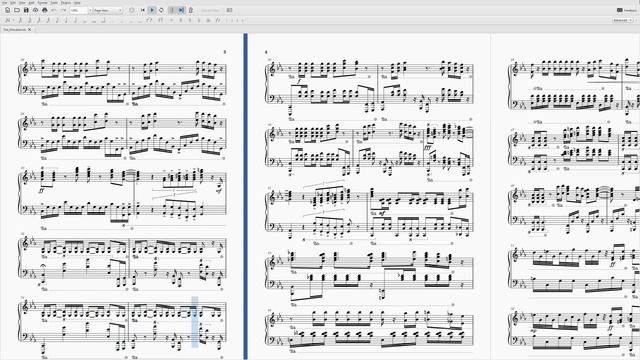
Task: Open the zoom level dropdown arrow
Action: pos(90,10)
